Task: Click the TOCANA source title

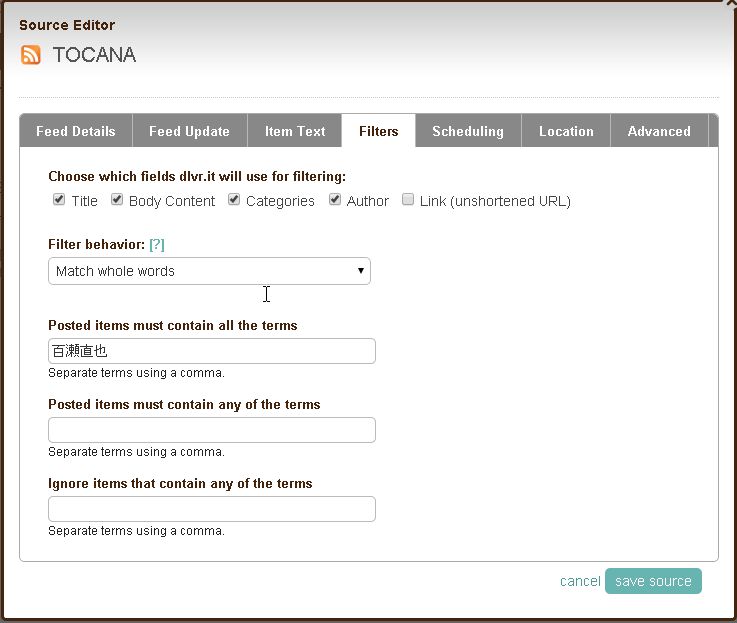Action: pos(94,55)
